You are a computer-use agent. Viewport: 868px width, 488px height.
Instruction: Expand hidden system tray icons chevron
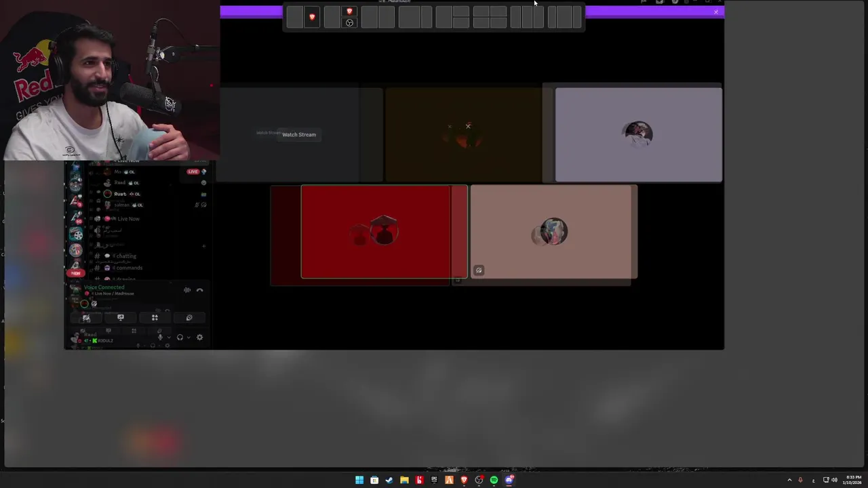click(x=789, y=480)
